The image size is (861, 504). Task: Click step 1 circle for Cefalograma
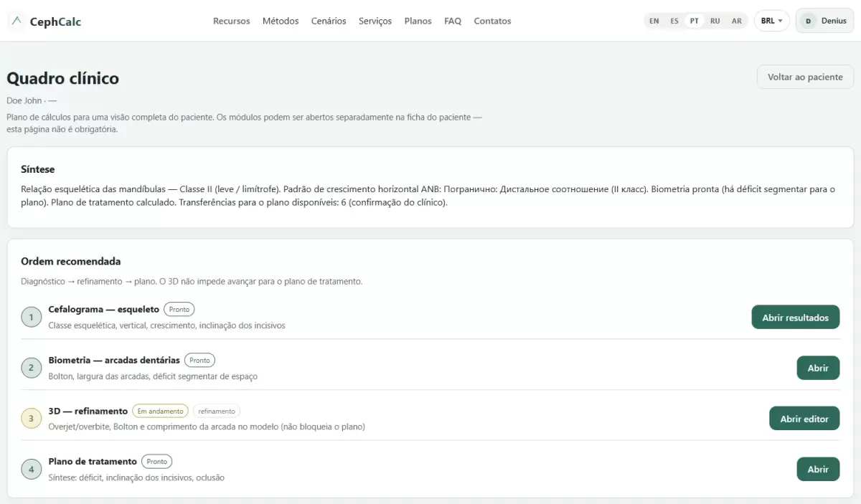pos(31,317)
